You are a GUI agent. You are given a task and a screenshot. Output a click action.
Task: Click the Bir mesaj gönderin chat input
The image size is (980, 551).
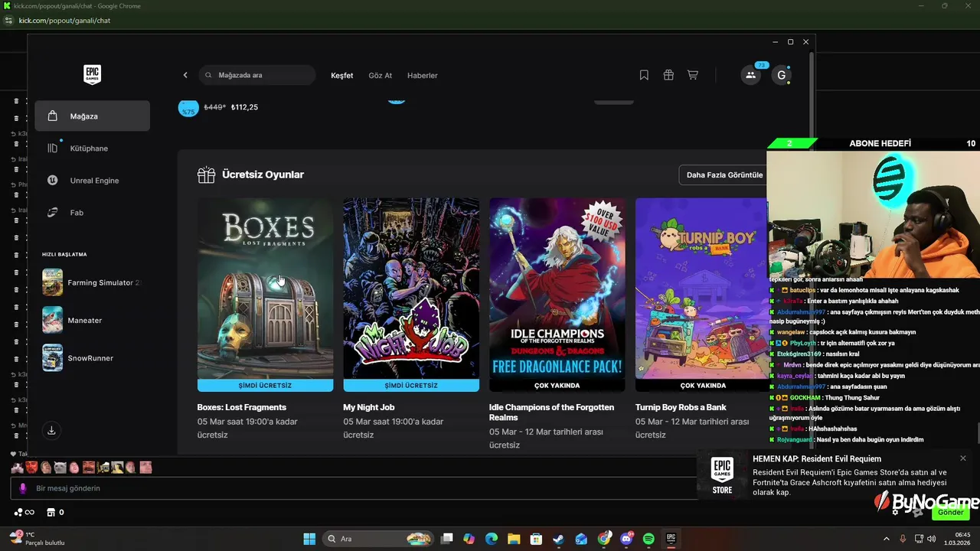352,488
